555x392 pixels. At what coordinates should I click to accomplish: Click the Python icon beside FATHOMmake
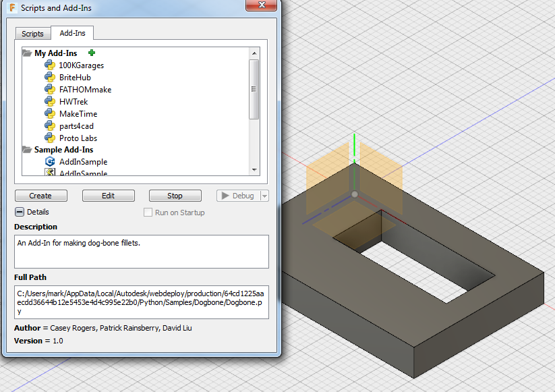pyautogui.click(x=49, y=89)
